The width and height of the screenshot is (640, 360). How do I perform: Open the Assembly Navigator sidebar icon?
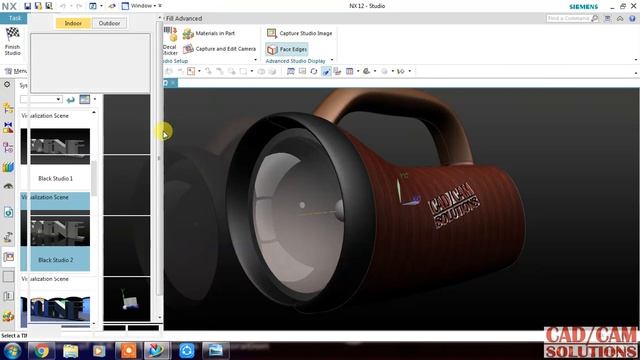(x=8, y=108)
